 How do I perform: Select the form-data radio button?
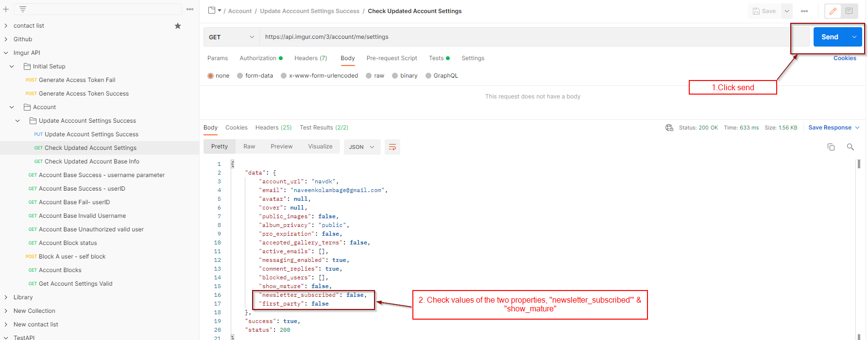tap(240, 76)
